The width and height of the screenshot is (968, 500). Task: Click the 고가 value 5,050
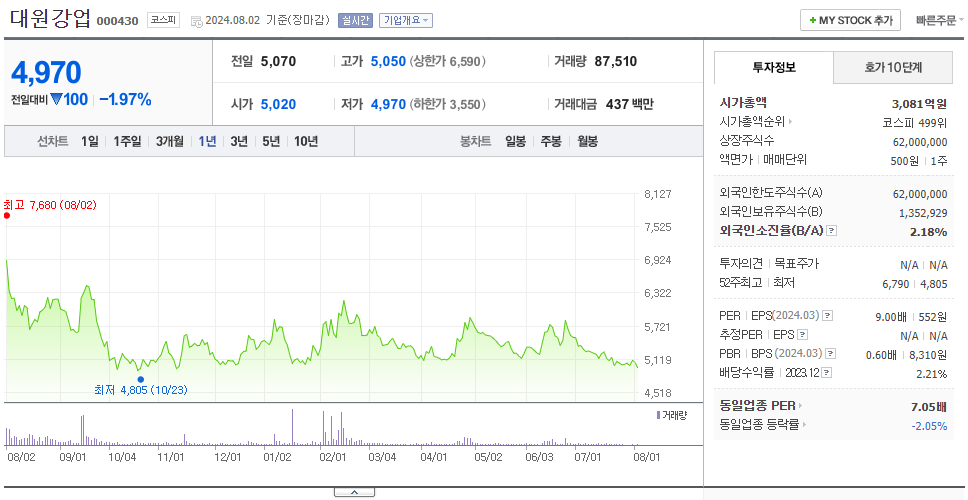(388, 61)
